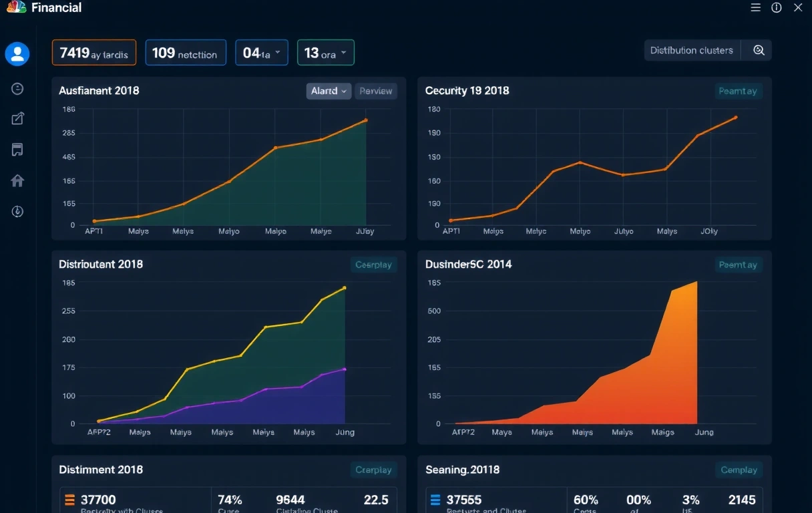The height and width of the screenshot is (513, 812).
Task: Expand the 04 filter dropdown
Action: [x=261, y=52]
